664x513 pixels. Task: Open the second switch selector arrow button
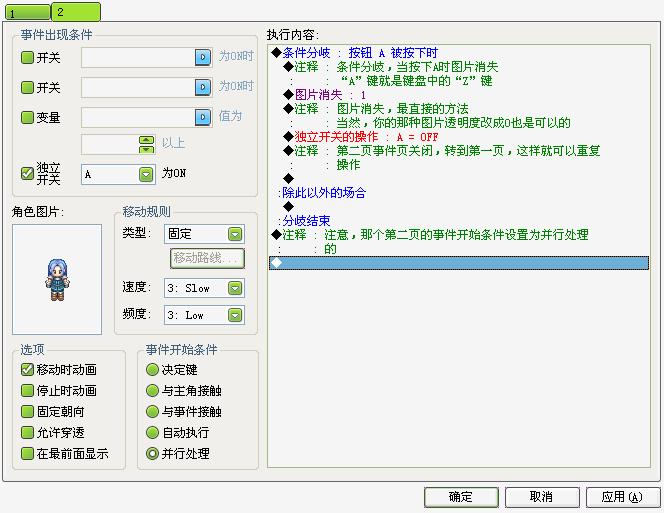click(x=203, y=87)
